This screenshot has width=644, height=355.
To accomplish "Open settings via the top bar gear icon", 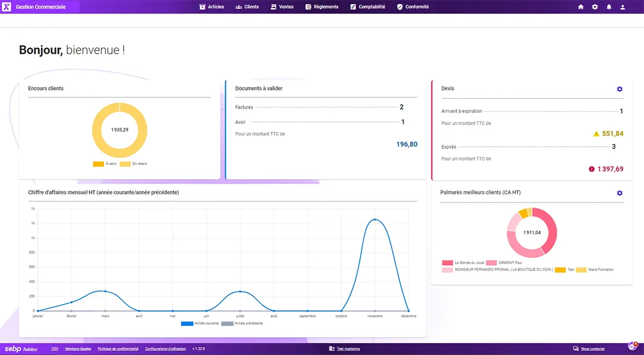I will 595,7.
